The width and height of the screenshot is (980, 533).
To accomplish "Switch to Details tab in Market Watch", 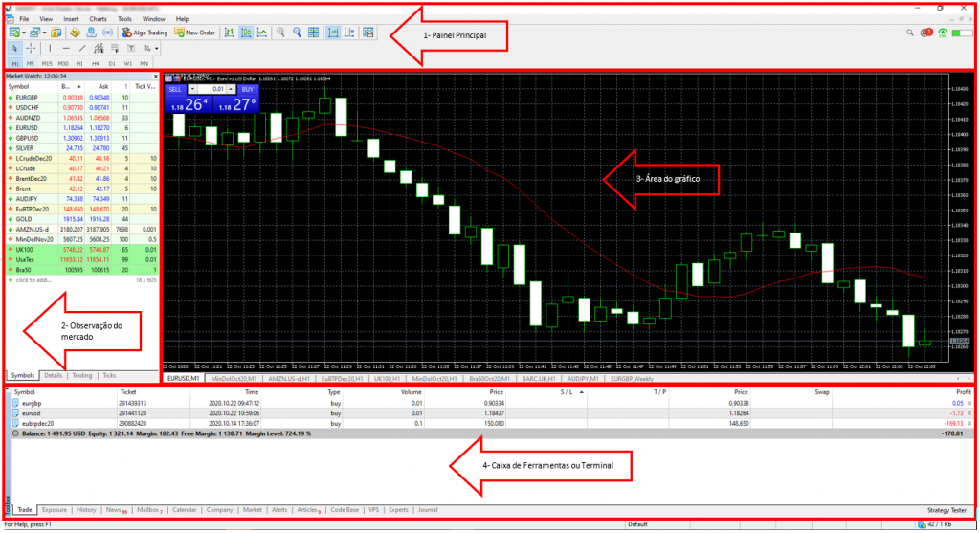I will point(54,375).
